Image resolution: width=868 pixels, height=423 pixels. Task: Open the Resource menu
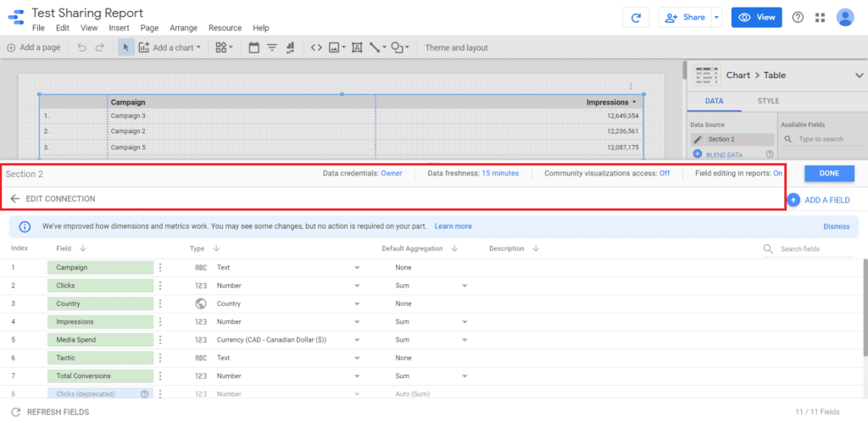coord(225,28)
